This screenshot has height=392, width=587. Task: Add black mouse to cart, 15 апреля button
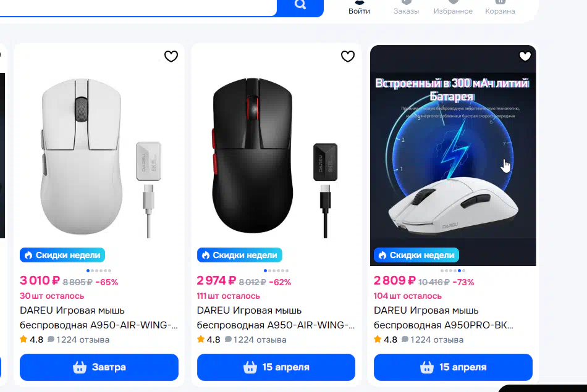point(276,367)
